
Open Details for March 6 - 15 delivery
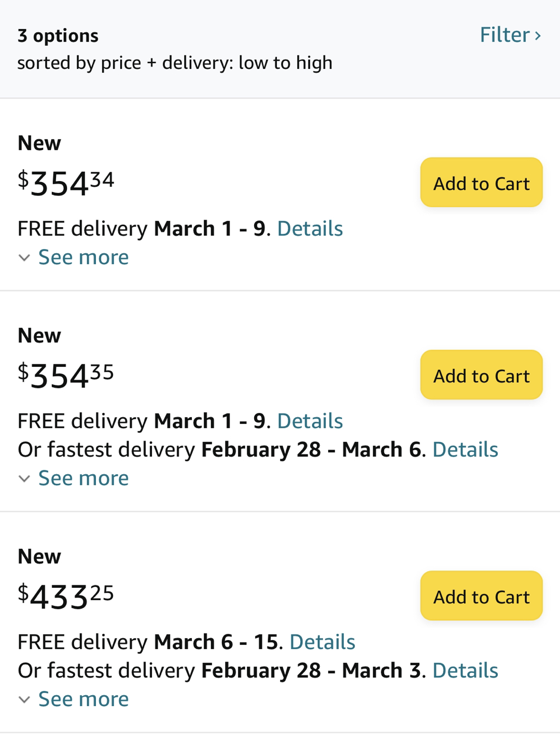(x=322, y=642)
